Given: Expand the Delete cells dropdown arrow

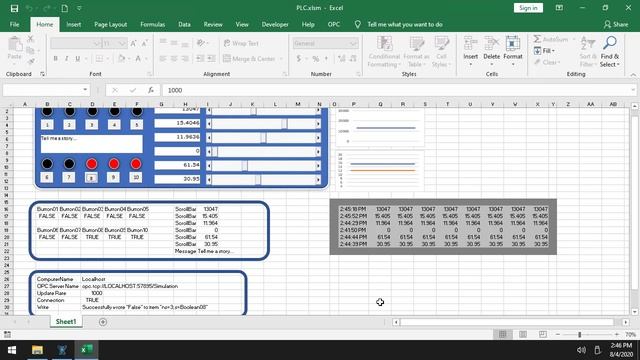Looking at the screenshot, I should click(x=491, y=64).
